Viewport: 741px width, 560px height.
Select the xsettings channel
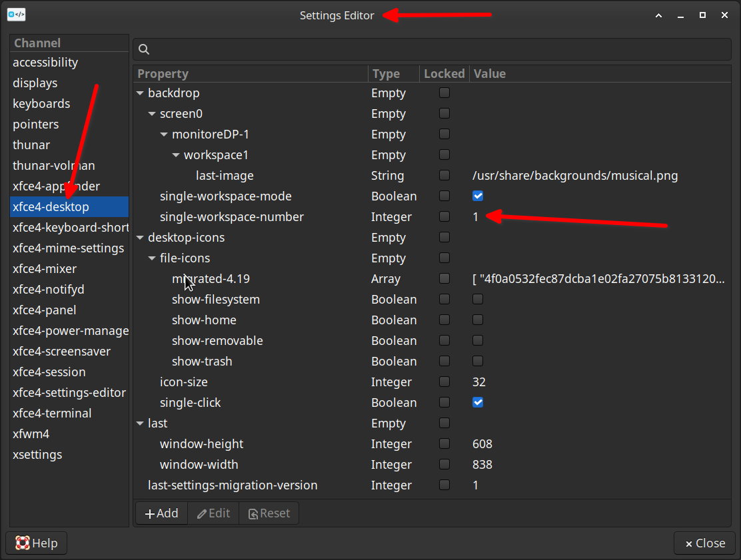pos(69,455)
